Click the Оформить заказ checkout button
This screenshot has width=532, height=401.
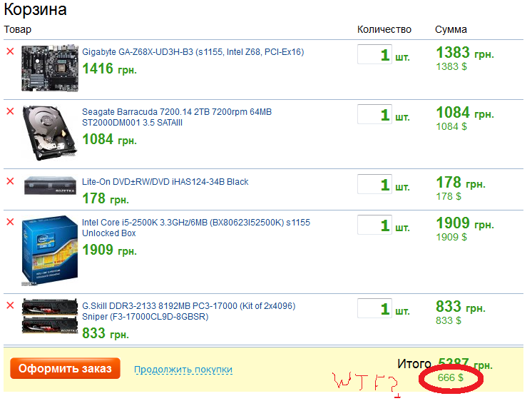65,368
